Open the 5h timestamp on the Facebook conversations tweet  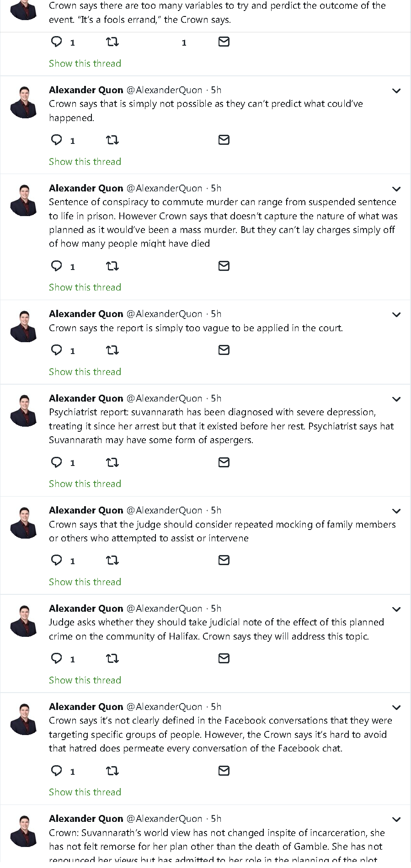(x=216, y=707)
